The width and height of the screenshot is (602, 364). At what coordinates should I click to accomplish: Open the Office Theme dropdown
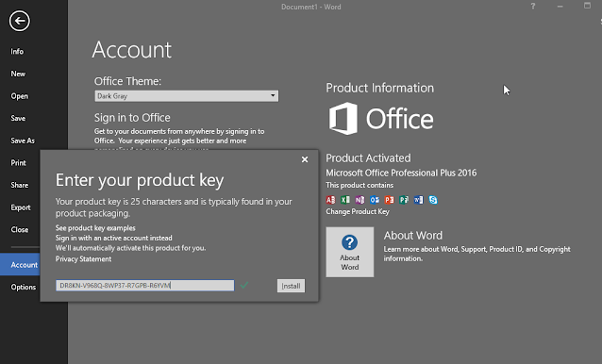pyautogui.click(x=186, y=96)
